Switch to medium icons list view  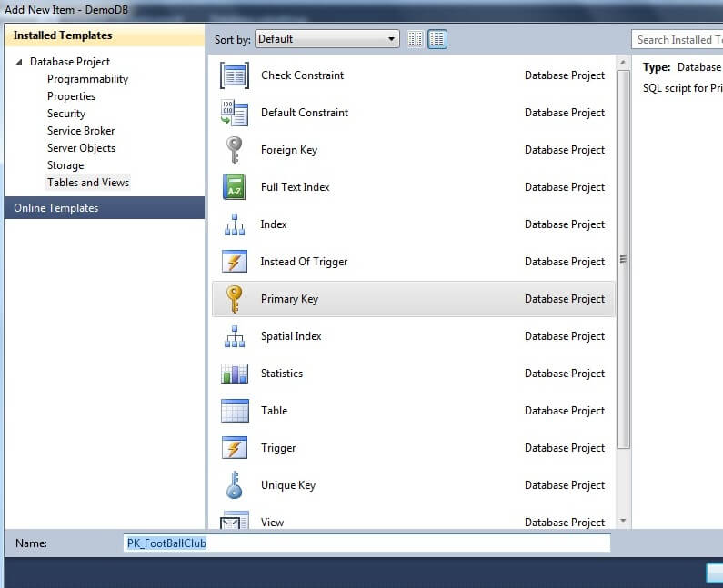437,39
